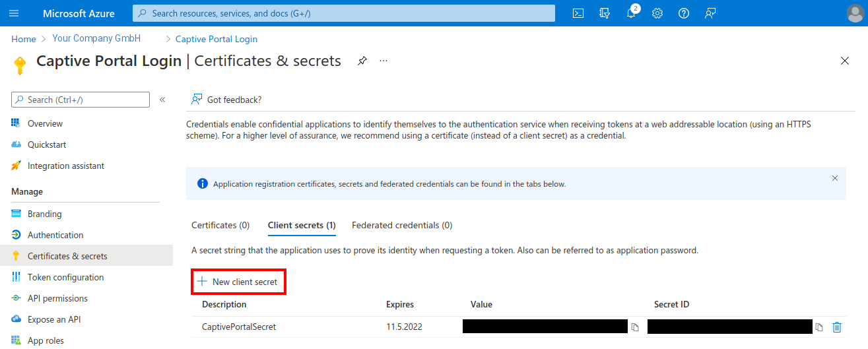
Task: Open the notifications bell
Action: click(x=631, y=13)
